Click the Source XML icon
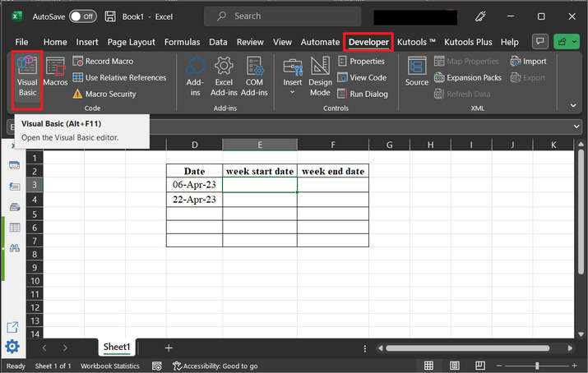This screenshot has width=588, height=373. click(417, 72)
